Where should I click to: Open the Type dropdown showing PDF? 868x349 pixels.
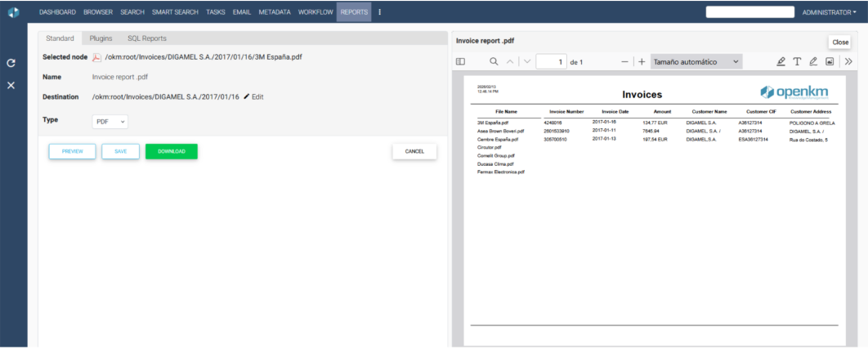tap(110, 121)
